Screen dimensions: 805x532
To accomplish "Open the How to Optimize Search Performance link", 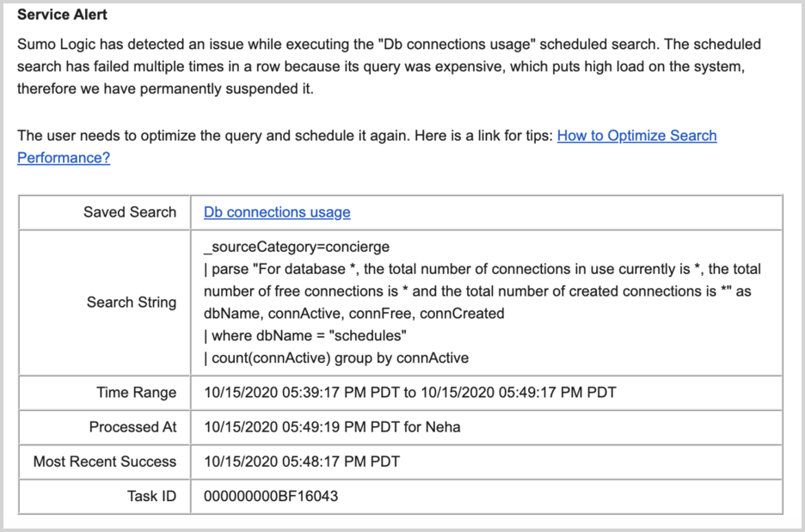I will (x=636, y=136).
